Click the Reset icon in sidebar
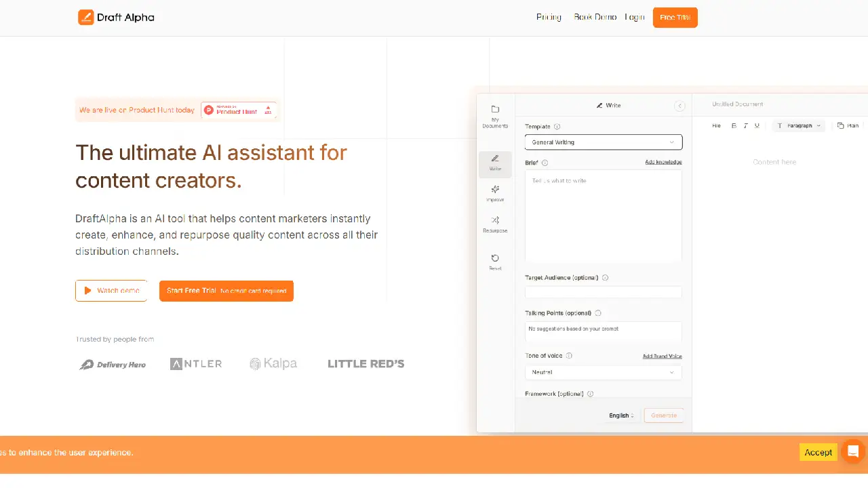The height and width of the screenshot is (488, 868). (x=495, y=262)
